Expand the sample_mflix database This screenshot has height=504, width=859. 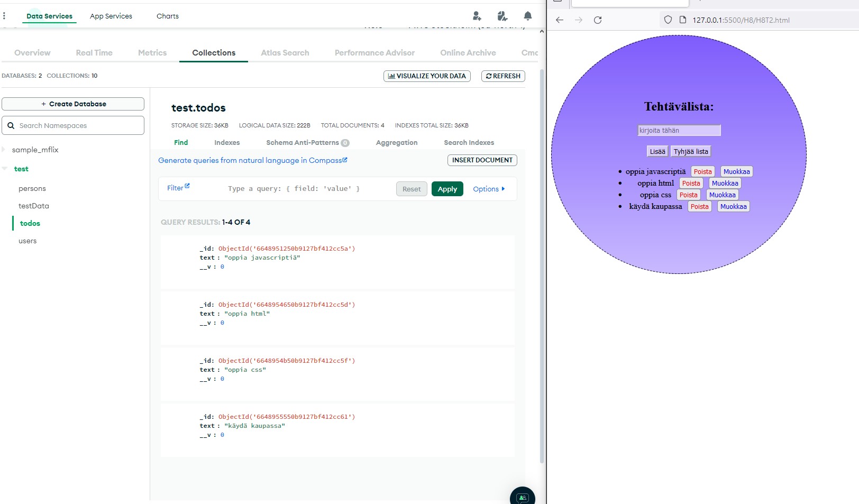(x=4, y=150)
